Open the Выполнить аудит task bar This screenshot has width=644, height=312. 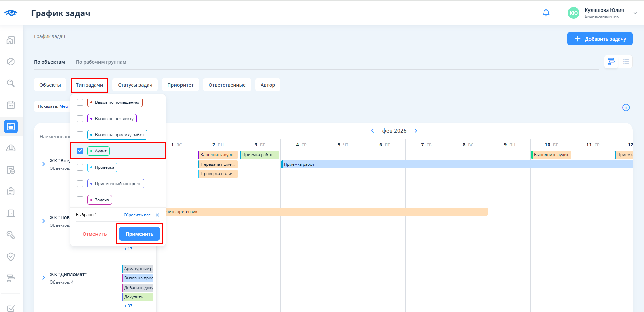click(551, 155)
